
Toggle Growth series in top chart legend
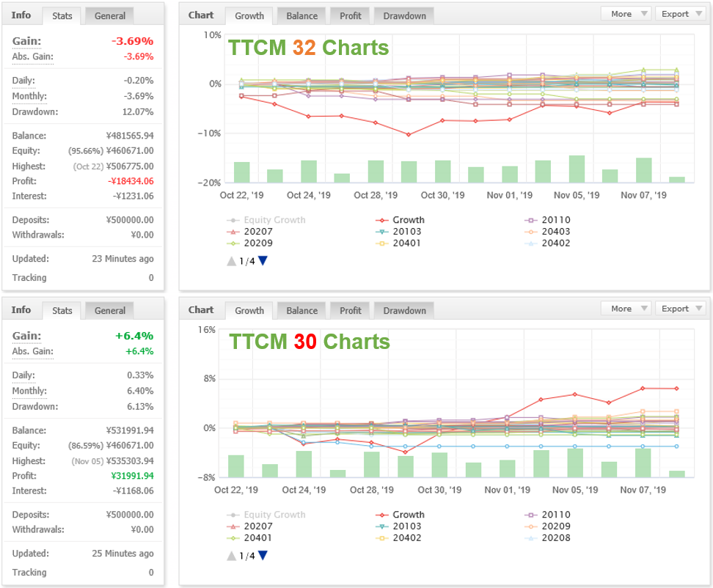(x=401, y=220)
